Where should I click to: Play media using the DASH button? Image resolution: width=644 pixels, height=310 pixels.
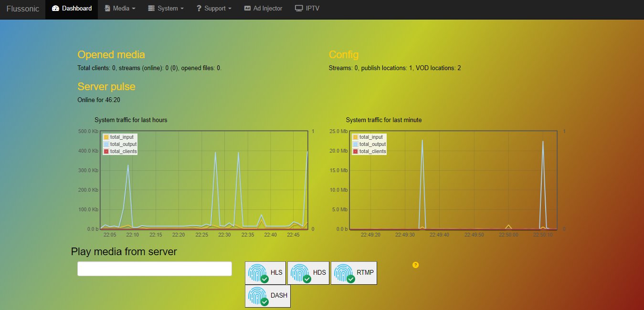click(x=268, y=296)
